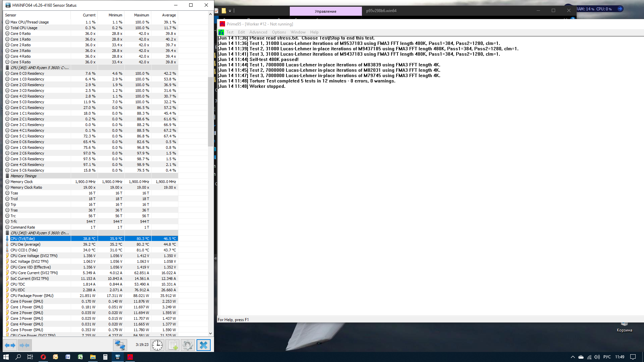Open the Advanced menu in Prime95
The height and width of the screenshot is (362, 644).
coord(258,32)
